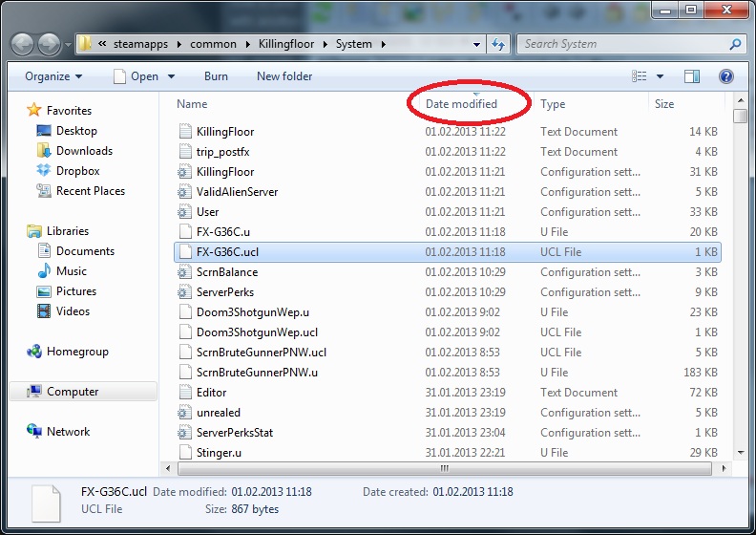Click the Refresh button beside address bar
756x535 pixels.
[498, 44]
